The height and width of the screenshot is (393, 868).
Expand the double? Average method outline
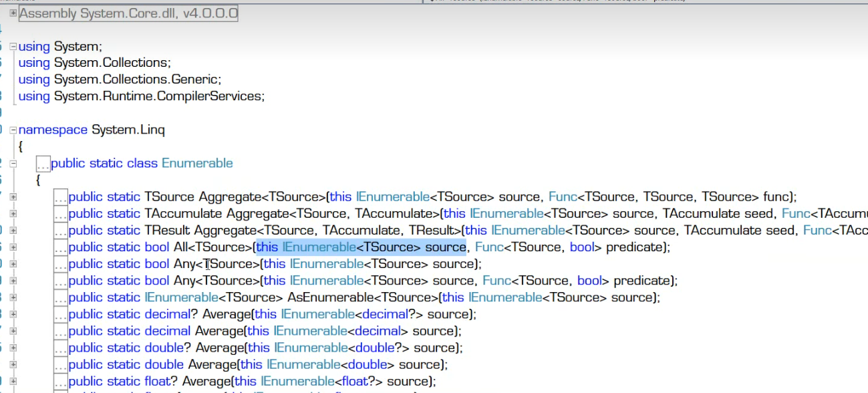coord(13,348)
